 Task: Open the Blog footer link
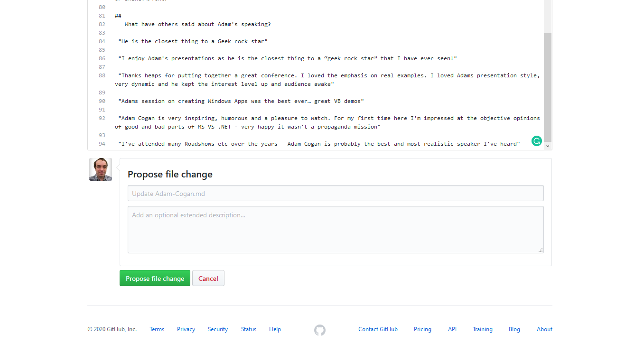coord(514,329)
